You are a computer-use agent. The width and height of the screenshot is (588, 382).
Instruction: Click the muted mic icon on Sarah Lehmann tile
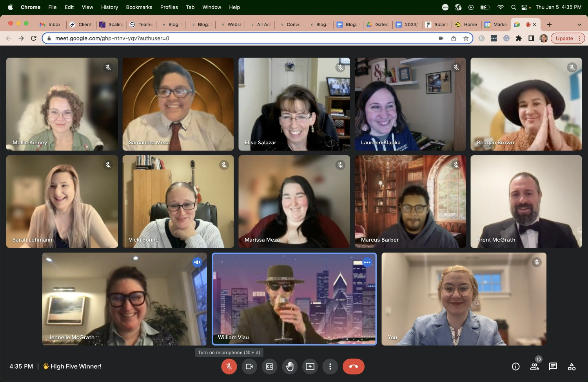(x=108, y=165)
